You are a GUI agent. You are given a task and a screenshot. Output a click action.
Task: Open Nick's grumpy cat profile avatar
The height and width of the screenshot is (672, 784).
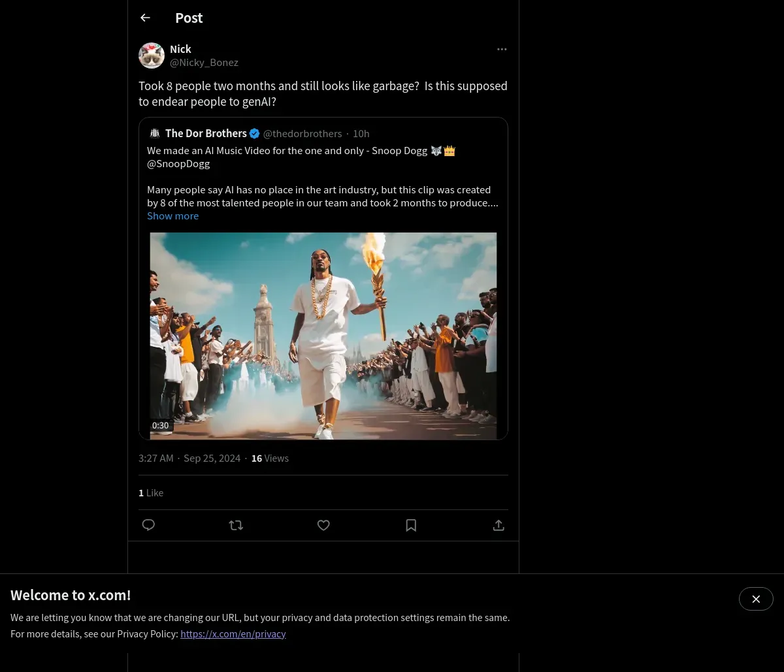152,56
